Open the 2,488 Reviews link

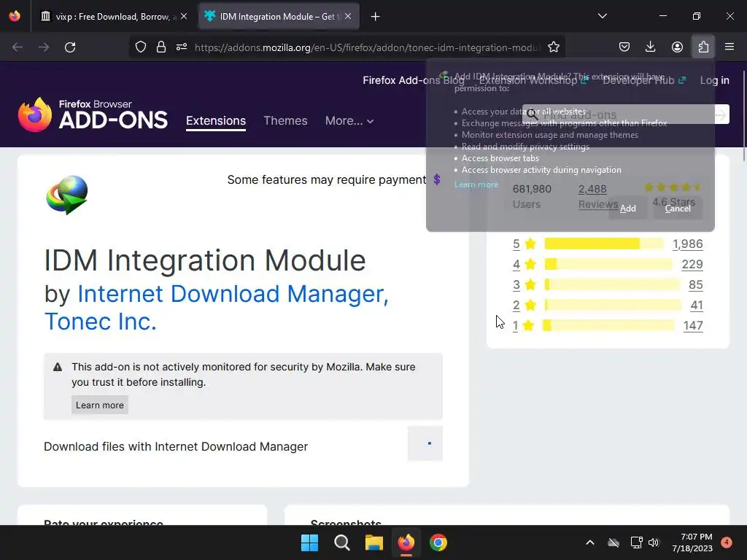[598, 196]
